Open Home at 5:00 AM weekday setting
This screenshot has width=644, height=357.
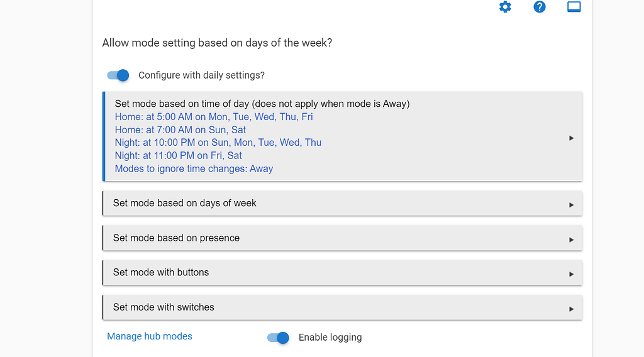click(x=214, y=117)
